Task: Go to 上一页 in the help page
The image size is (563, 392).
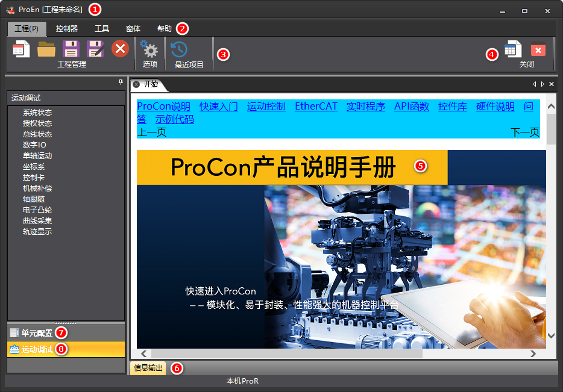Action: [x=151, y=132]
